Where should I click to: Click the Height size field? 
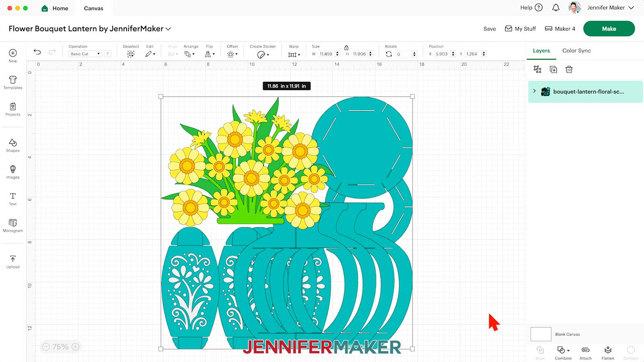point(359,54)
